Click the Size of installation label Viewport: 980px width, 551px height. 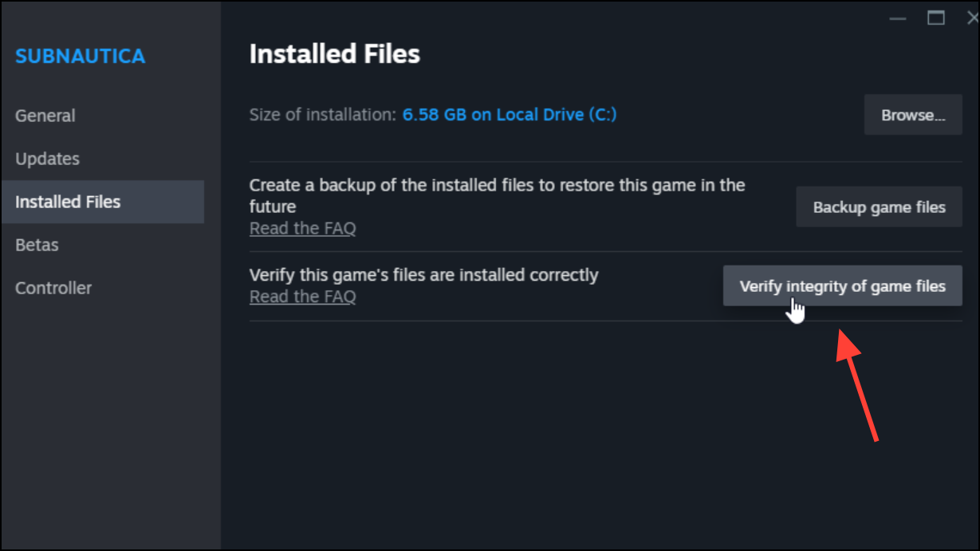(322, 114)
